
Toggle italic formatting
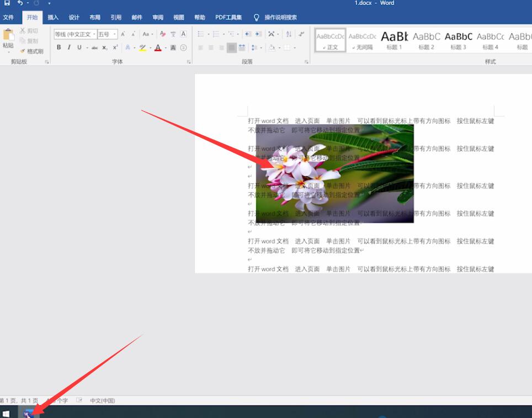[69, 47]
